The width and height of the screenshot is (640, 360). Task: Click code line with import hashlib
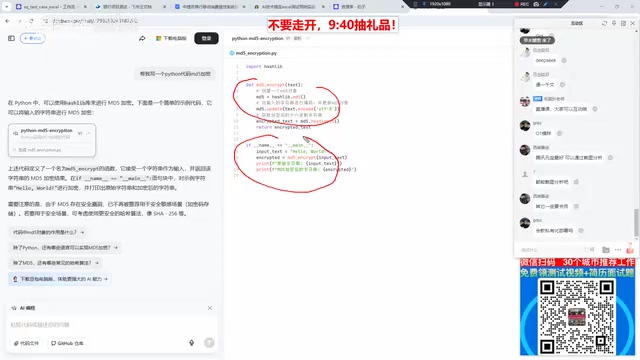pos(264,67)
